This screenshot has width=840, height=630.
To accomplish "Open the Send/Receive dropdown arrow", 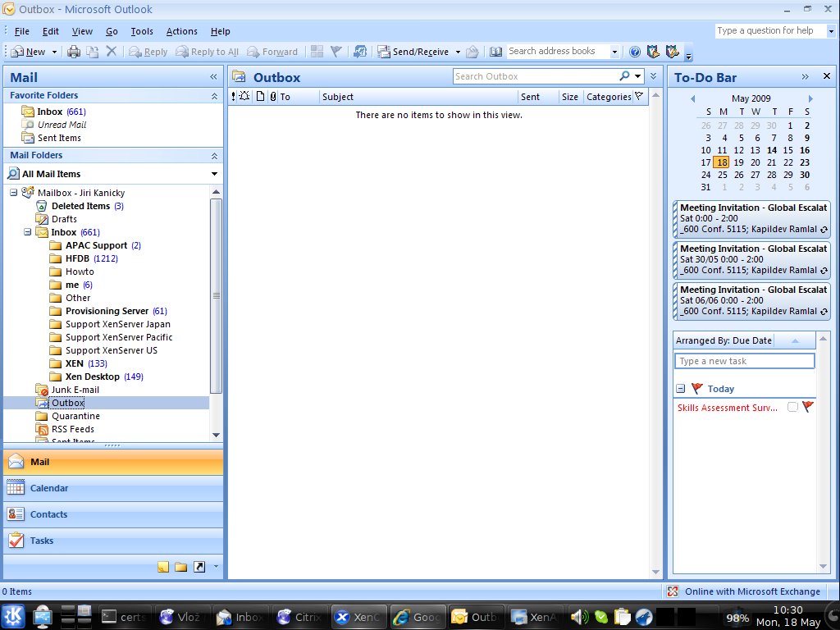I will click(x=458, y=52).
